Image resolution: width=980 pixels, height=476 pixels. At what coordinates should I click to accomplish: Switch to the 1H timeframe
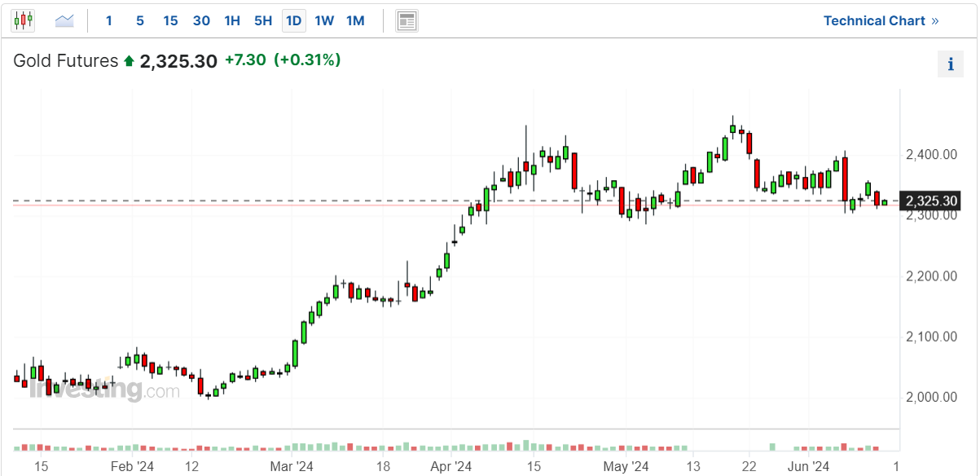click(x=232, y=20)
